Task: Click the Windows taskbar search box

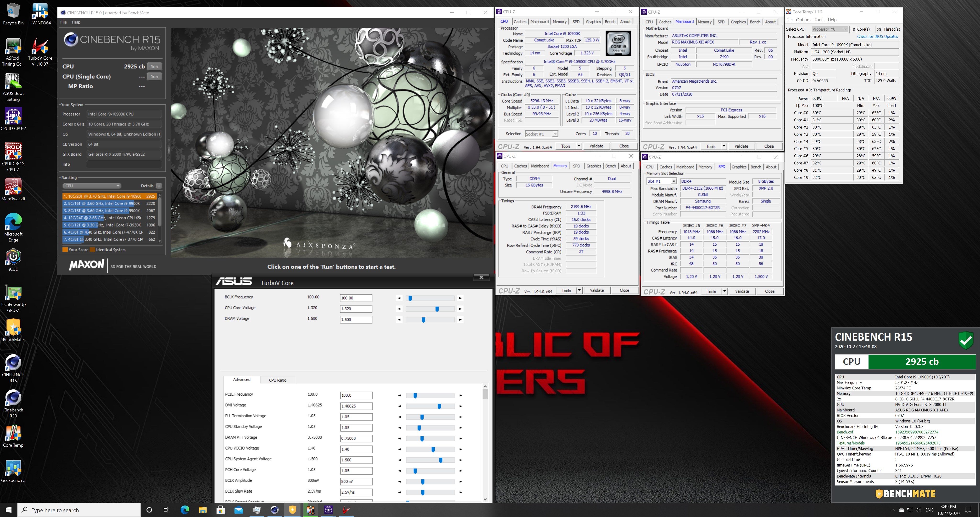Action: click(79, 510)
